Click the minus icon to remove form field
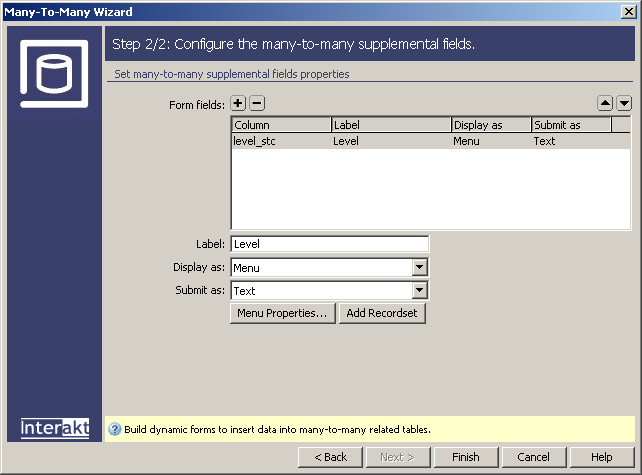The image size is (642, 475). tap(256, 103)
